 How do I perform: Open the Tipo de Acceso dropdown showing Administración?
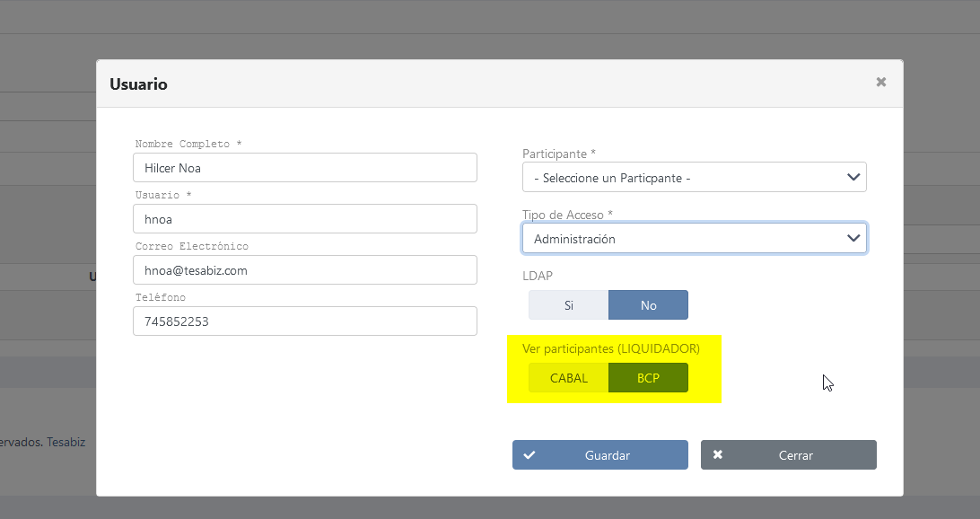(682, 239)
